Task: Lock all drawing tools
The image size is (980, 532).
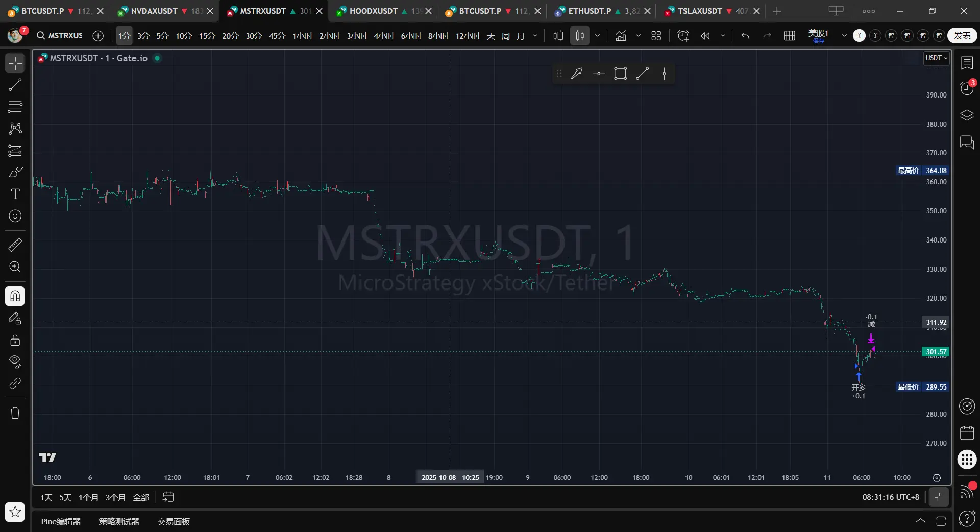Action: click(15, 340)
